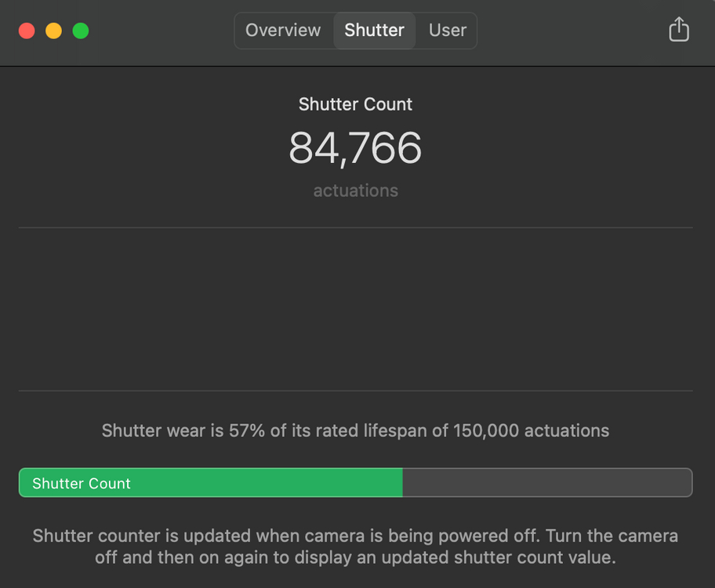This screenshot has height=588, width=715.
Task: Click the shutter wear 57% text
Action: tap(355, 430)
